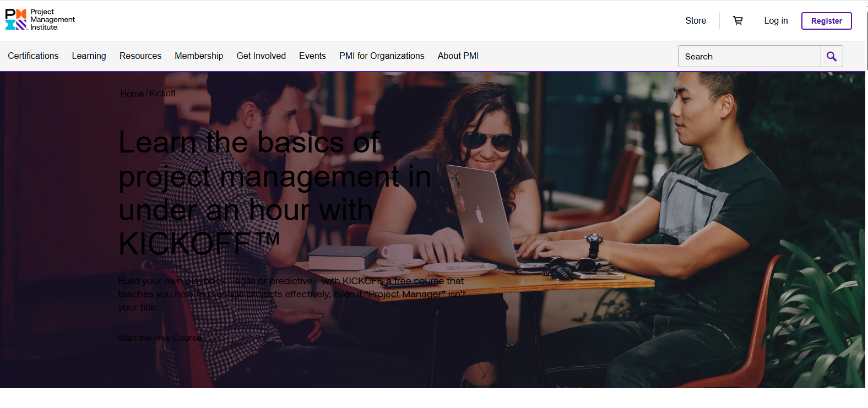Click the Kickoff breadcrumb item
Viewport: 868px width, 408px height.
[162, 94]
